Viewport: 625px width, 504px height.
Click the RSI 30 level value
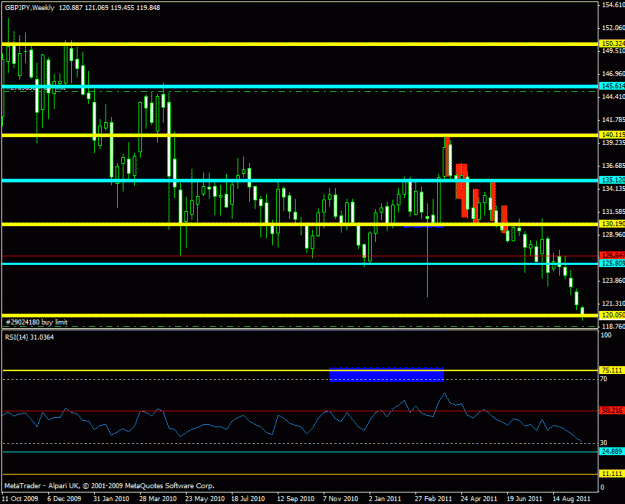pos(603,443)
